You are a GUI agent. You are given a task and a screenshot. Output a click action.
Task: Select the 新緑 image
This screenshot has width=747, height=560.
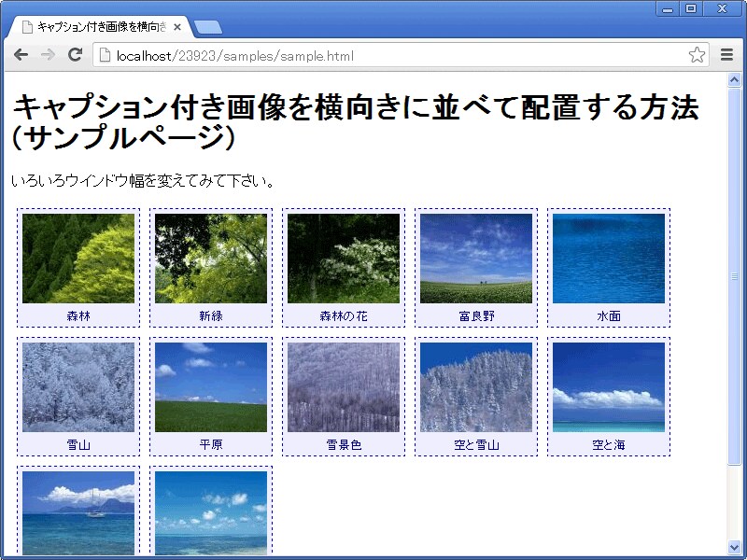[210, 257]
